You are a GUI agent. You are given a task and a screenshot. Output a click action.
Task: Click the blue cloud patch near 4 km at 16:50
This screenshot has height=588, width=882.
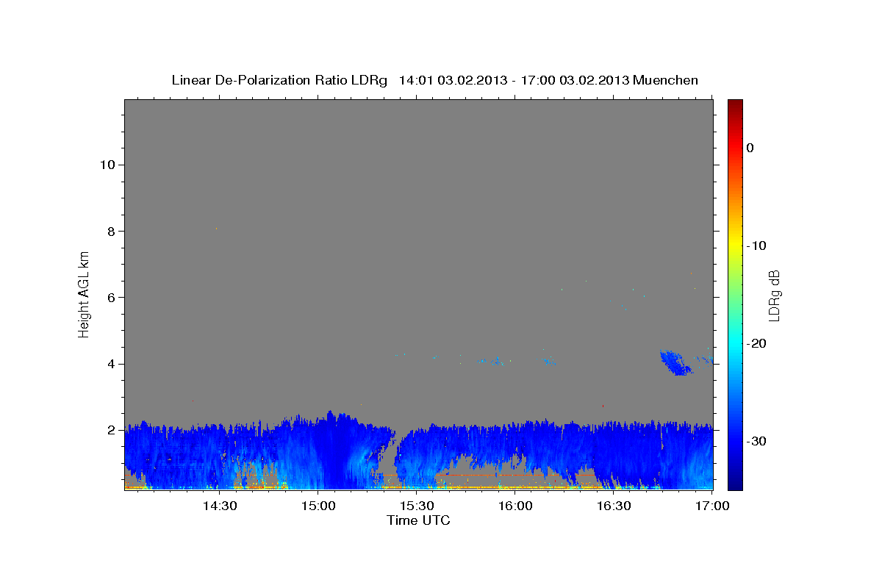tap(676, 363)
